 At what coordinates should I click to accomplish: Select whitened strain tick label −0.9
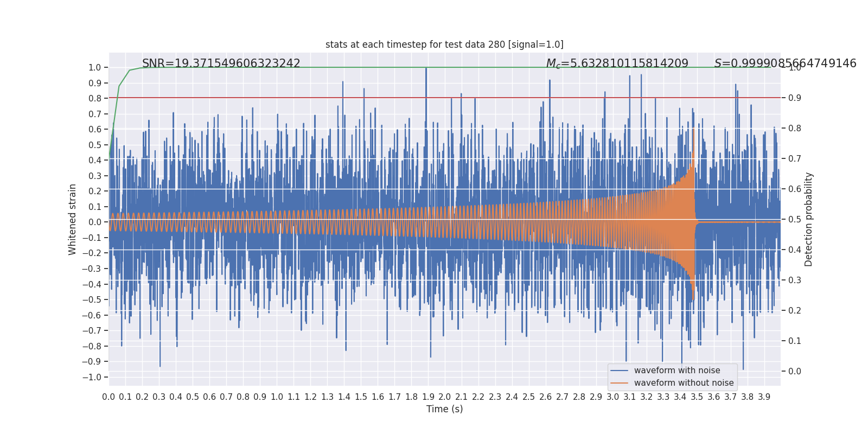click(x=92, y=361)
